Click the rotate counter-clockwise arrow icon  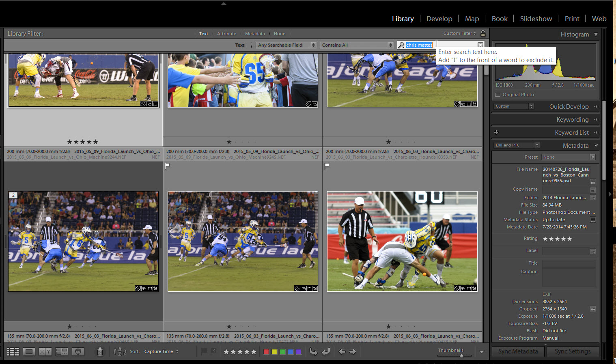(313, 351)
